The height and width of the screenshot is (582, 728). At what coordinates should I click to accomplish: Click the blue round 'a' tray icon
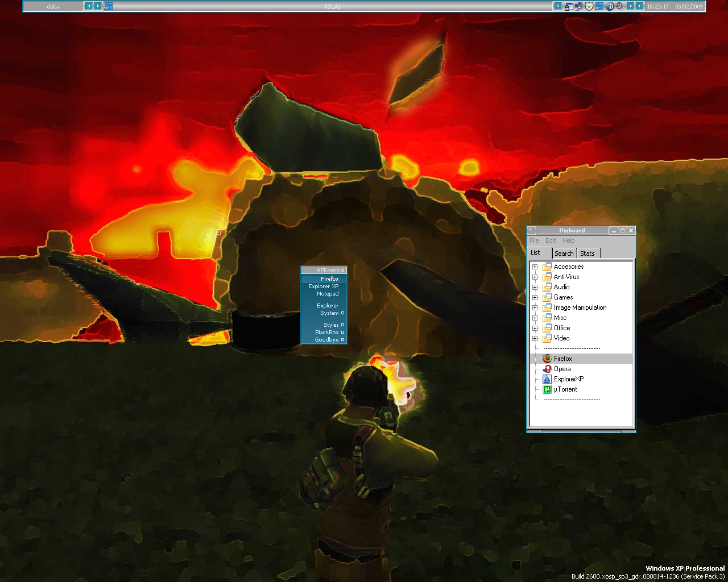(610, 6)
